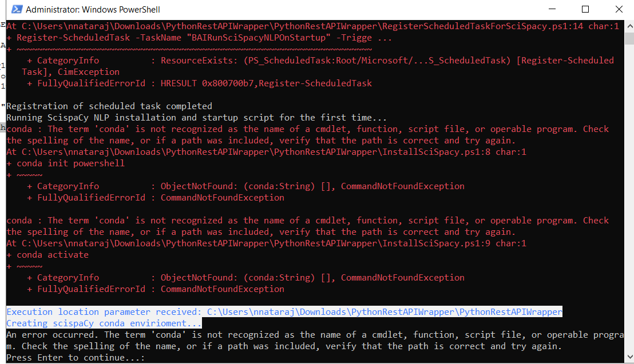Click the 'Task], CimException' line
This screenshot has height=364, width=634.
(71, 72)
